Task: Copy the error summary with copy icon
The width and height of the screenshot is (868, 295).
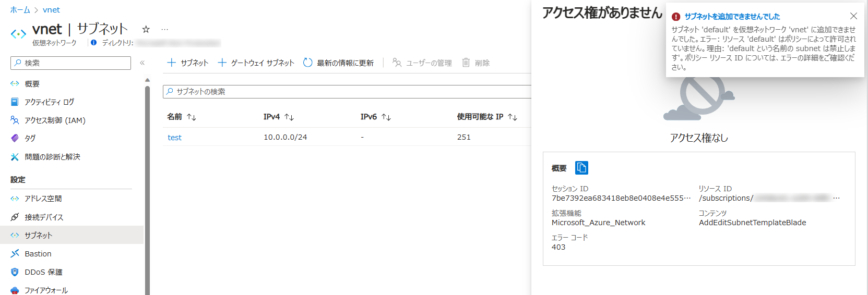Action: [x=581, y=168]
